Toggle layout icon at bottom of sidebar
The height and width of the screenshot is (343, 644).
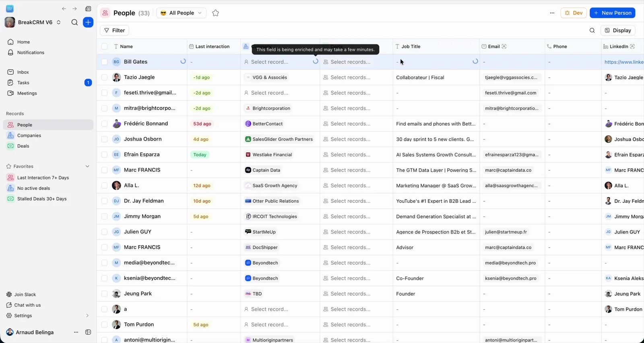coord(88,333)
